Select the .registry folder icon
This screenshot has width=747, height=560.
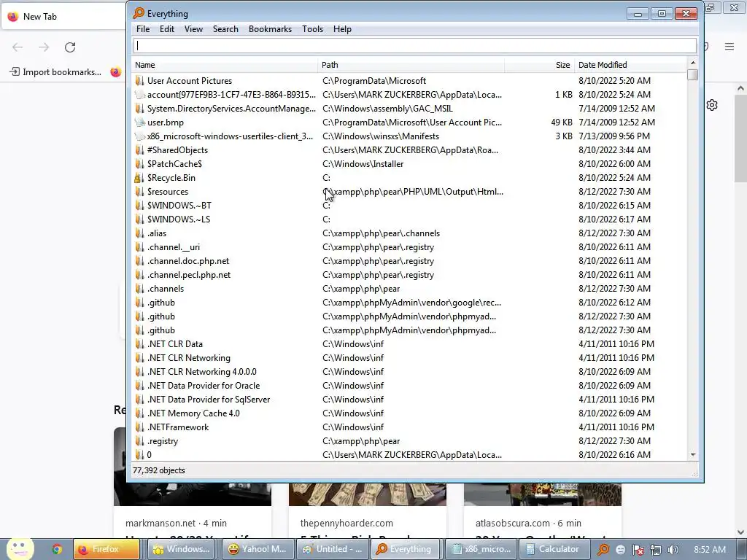point(139,441)
